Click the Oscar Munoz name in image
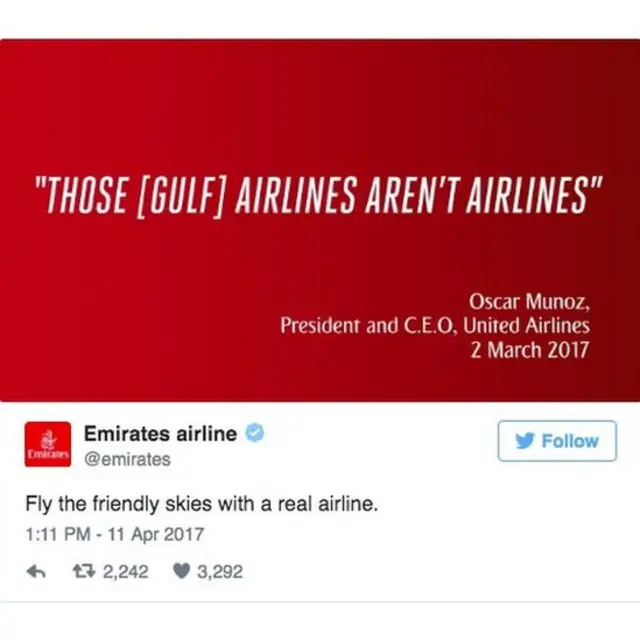The image size is (640, 640). (530, 300)
